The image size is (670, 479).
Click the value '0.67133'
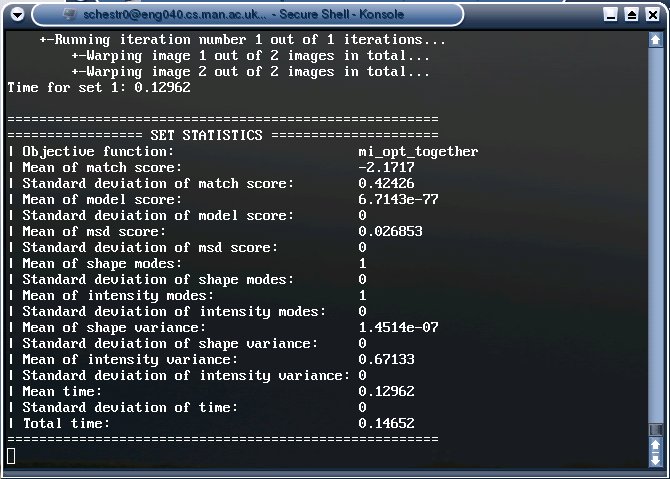coord(387,360)
